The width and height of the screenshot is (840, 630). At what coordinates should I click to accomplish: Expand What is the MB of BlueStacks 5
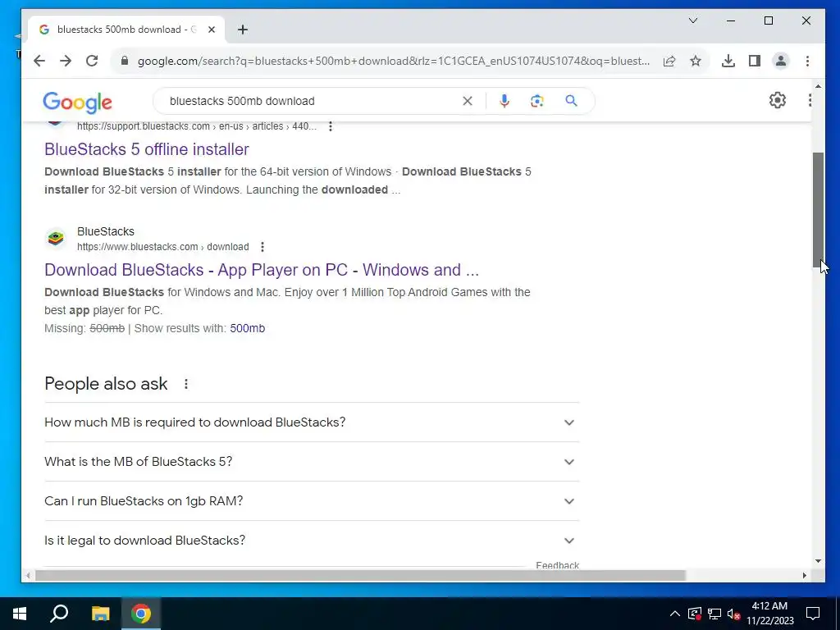coord(312,462)
